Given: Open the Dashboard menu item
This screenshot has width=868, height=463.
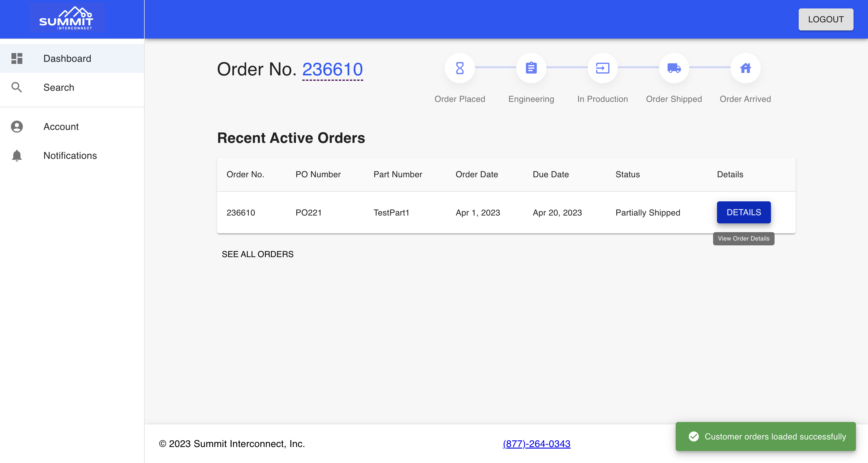Looking at the screenshot, I should [x=72, y=58].
